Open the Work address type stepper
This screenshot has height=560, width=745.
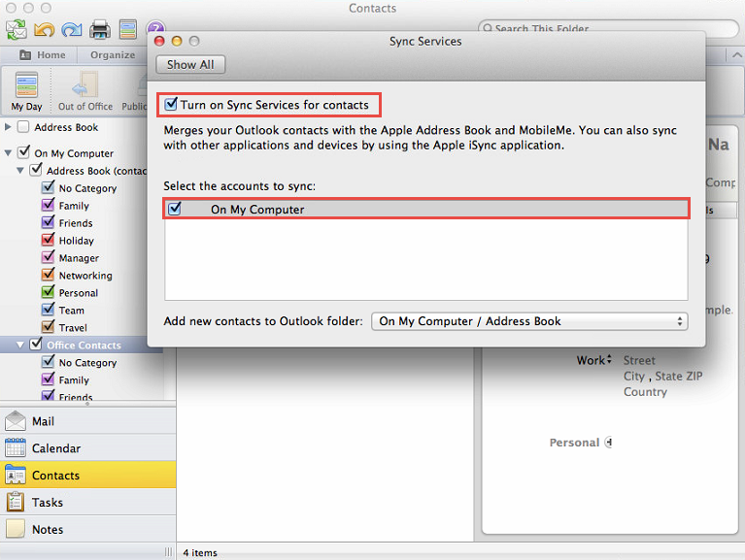click(609, 359)
